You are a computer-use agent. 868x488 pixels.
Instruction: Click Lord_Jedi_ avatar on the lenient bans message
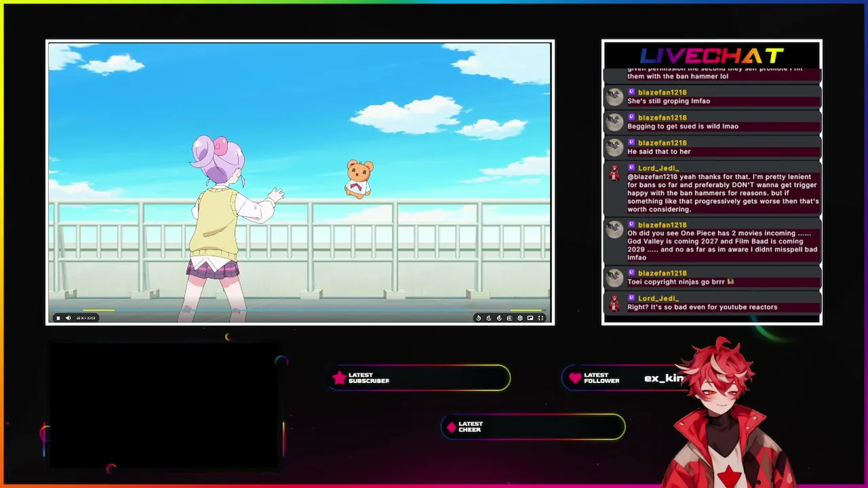pos(614,173)
